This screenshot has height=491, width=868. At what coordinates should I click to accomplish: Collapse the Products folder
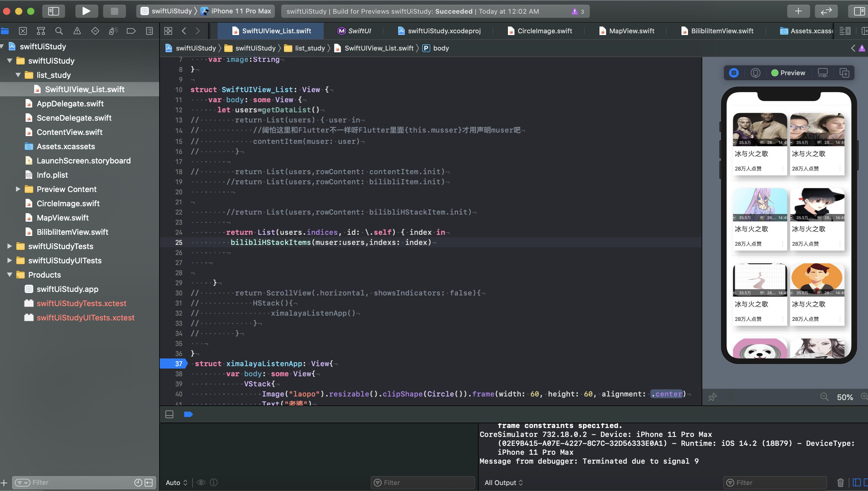(x=10, y=275)
